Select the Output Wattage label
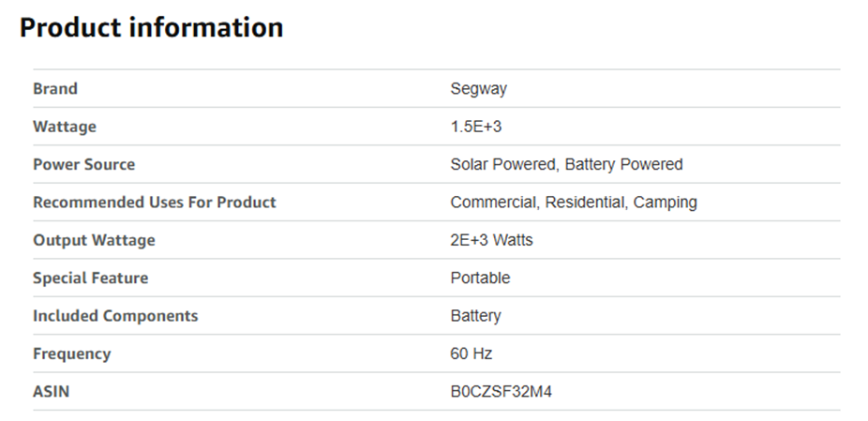Screen dimensions: 868x421 point(94,240)
